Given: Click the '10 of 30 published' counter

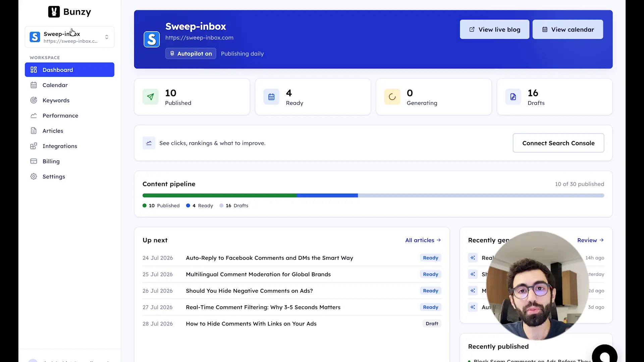Looking at the screenshot, I should click(579, 184).
